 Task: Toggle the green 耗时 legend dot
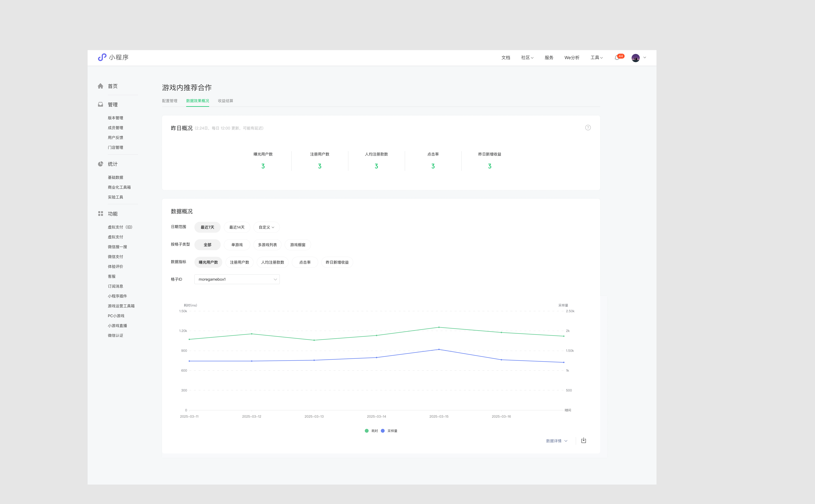(x=367, y=431)
